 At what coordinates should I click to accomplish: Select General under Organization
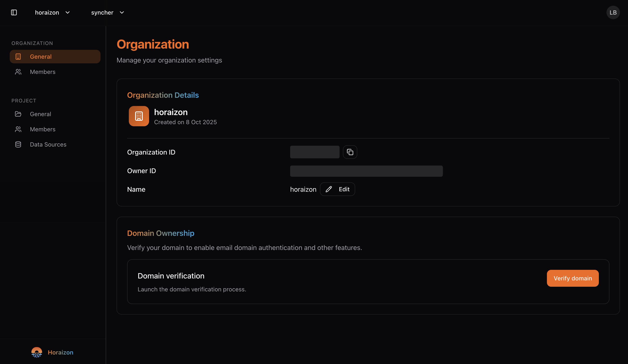(x=41, y=56)
